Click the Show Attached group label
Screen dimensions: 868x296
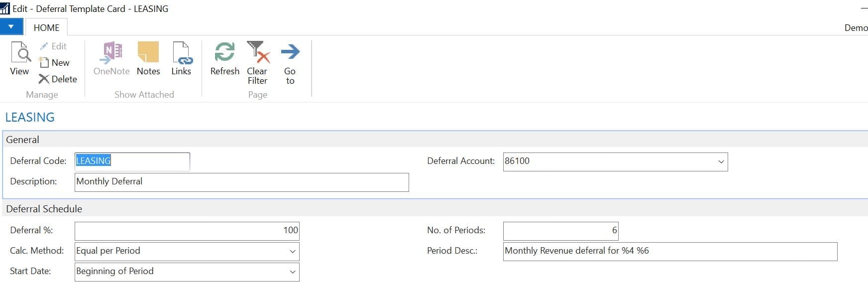coord(144,95)
